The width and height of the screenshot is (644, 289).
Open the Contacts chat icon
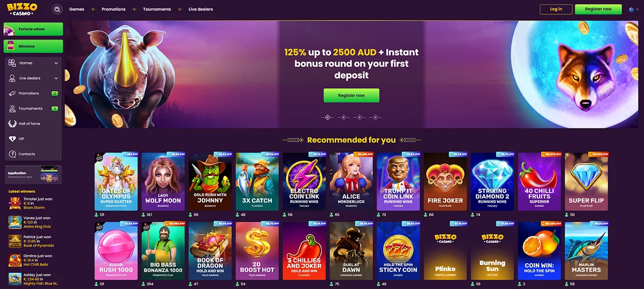[12, 154]
